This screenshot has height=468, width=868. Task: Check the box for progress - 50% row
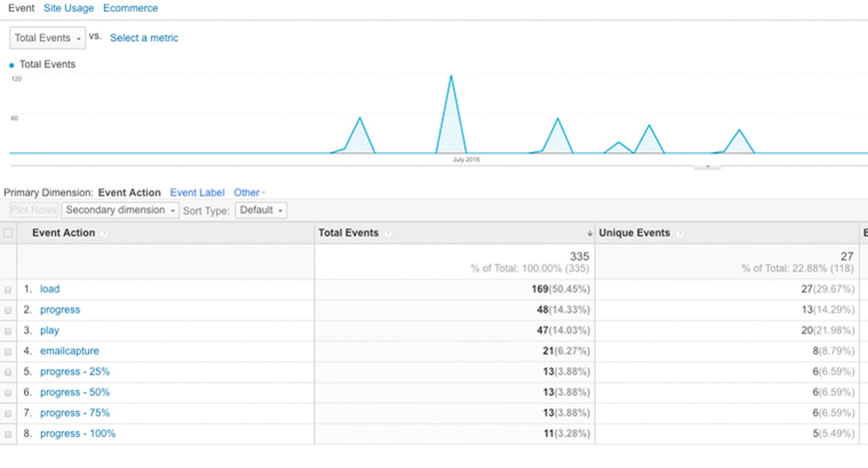[x=8, y=392]
